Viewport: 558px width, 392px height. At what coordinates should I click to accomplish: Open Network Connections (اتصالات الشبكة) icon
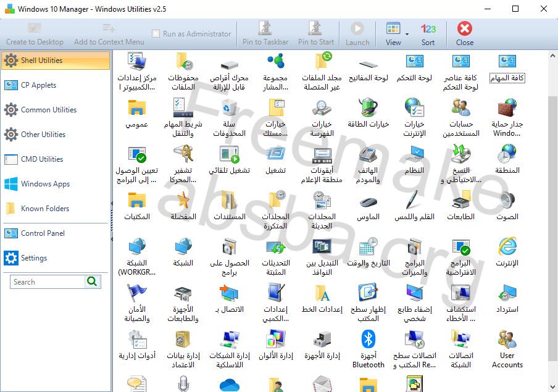click(461, 339)
